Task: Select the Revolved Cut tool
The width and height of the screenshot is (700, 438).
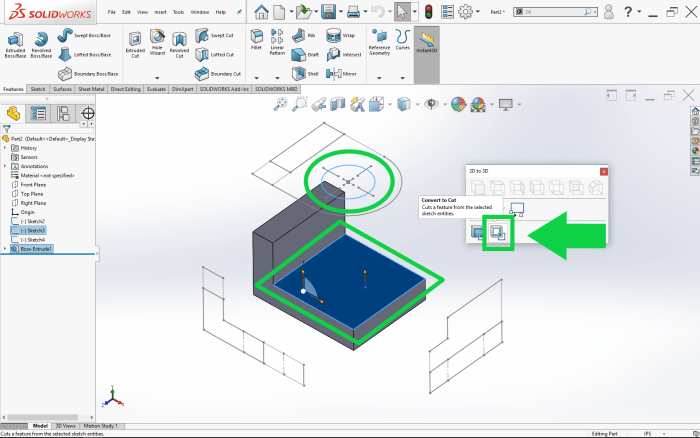Action: point(179,45)
